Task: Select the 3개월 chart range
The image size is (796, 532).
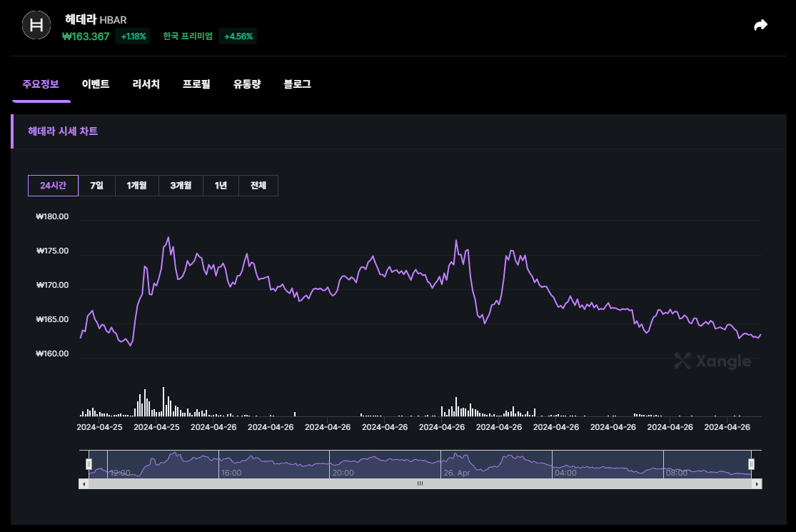Action: [181, 185]
